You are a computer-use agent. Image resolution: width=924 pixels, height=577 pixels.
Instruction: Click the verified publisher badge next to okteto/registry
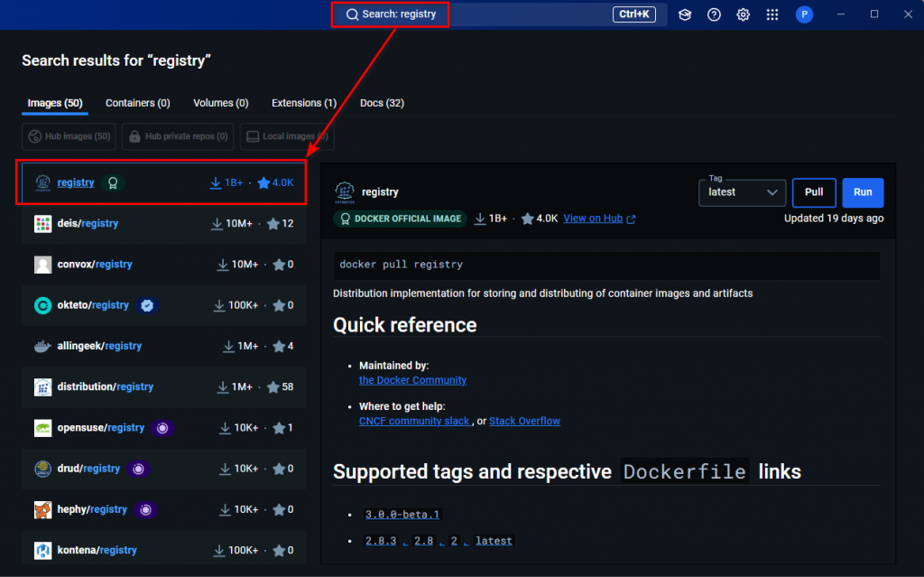click(x=147, y=305)
